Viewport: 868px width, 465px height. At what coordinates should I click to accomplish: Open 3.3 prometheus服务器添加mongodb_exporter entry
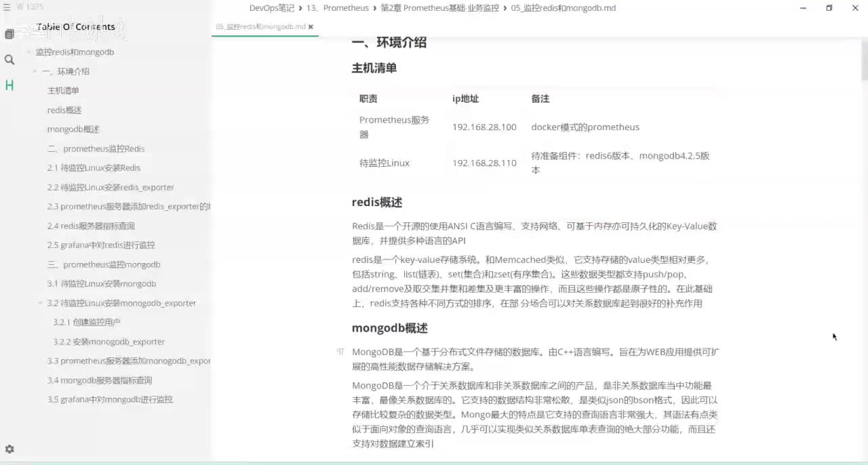(129, 361)
